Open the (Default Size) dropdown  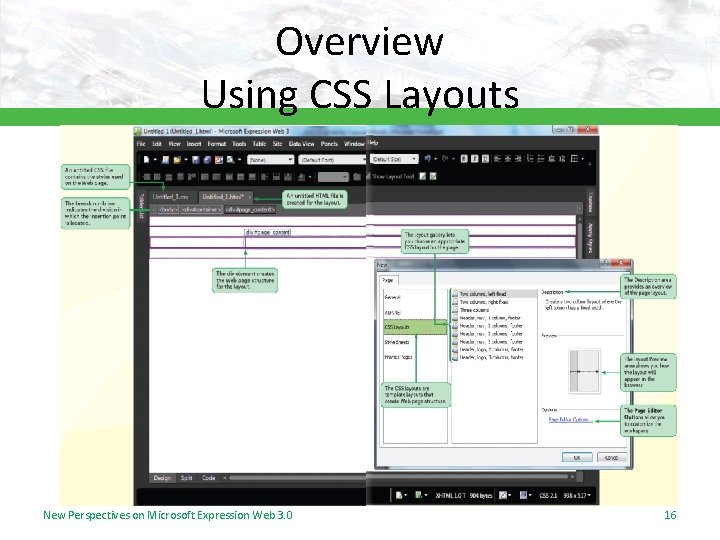(x=394, y=159)
